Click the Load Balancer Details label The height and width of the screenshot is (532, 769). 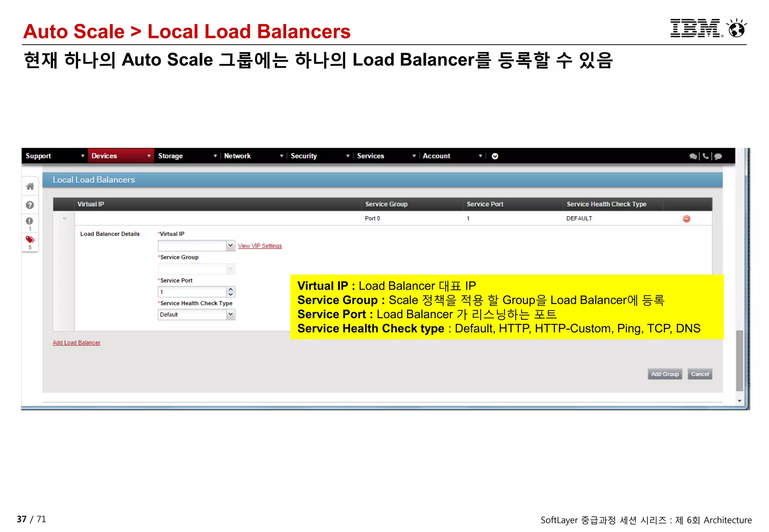coord(110,234)
